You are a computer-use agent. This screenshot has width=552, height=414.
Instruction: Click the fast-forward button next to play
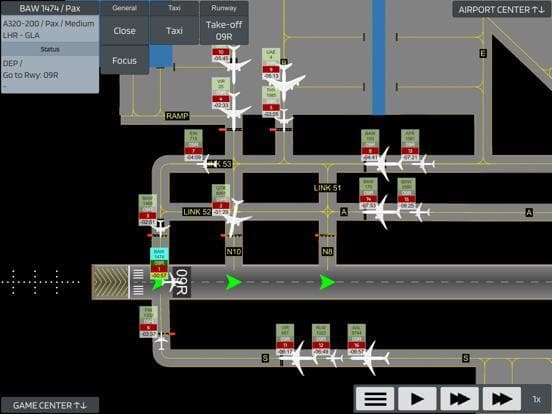(x=459, y=399)
